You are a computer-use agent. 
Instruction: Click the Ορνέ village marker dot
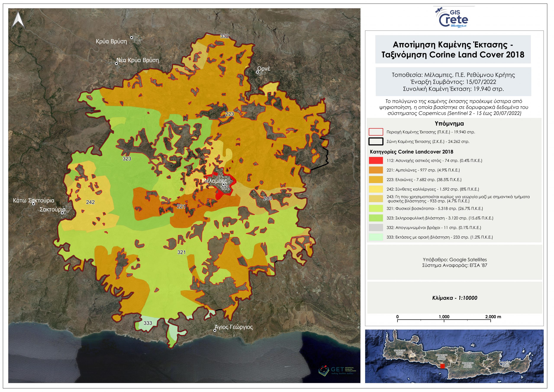[257, 72]
